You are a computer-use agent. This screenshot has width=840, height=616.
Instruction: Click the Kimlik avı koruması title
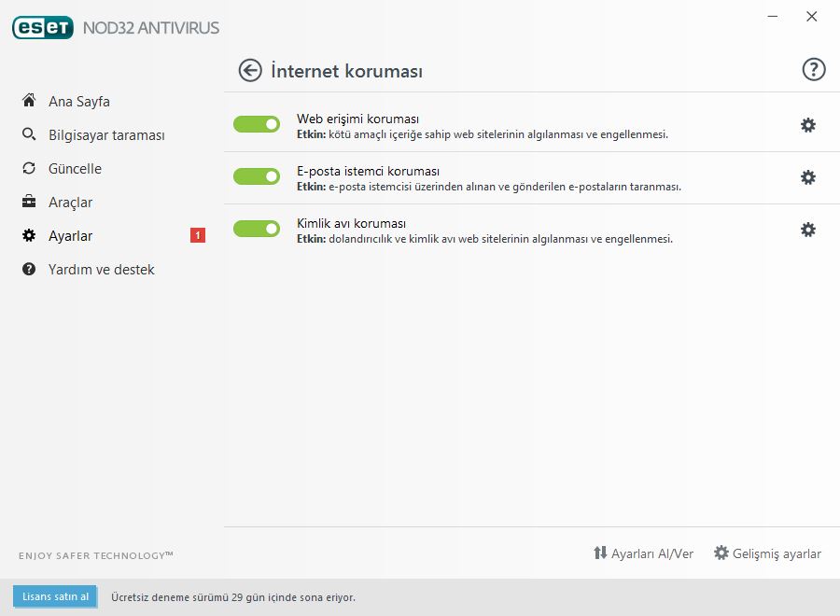[x=352, y=223]
